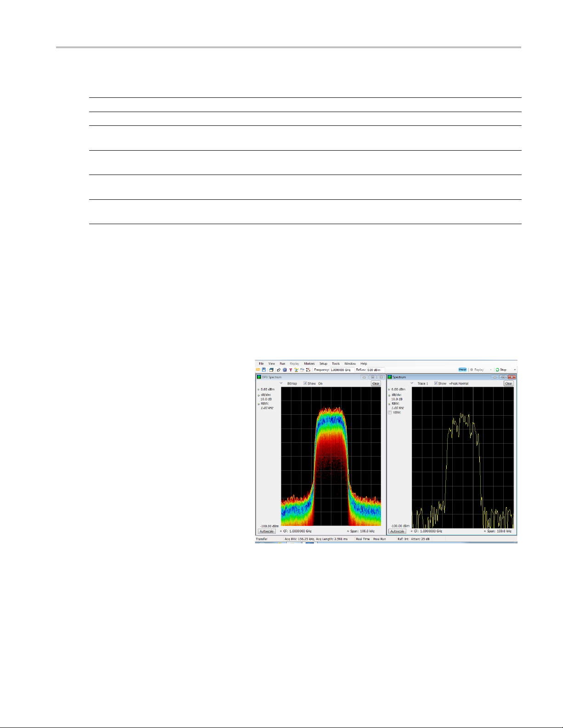Screen dimensions: 563x728
Task: Click the dB/div 10.0 dB value in DPX Spectrum
Action: click(x=265, y=399)
